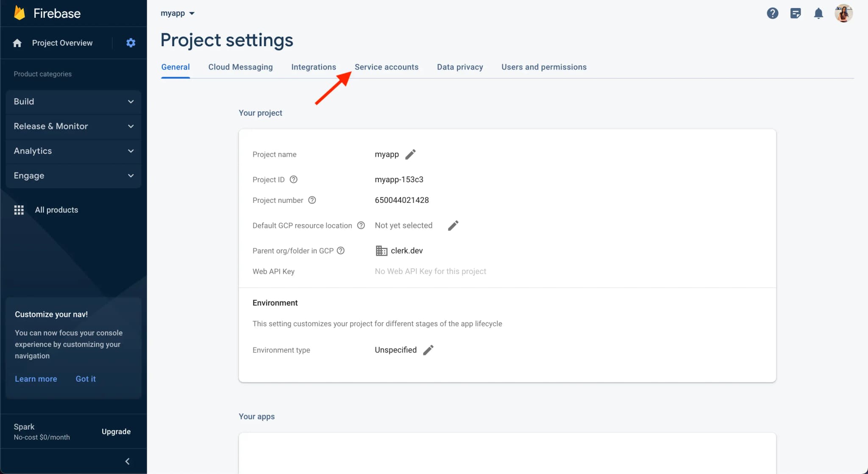868x474 pixels.
Task: Click the Customize your nav! heading
Action: [x=51, y=314]
